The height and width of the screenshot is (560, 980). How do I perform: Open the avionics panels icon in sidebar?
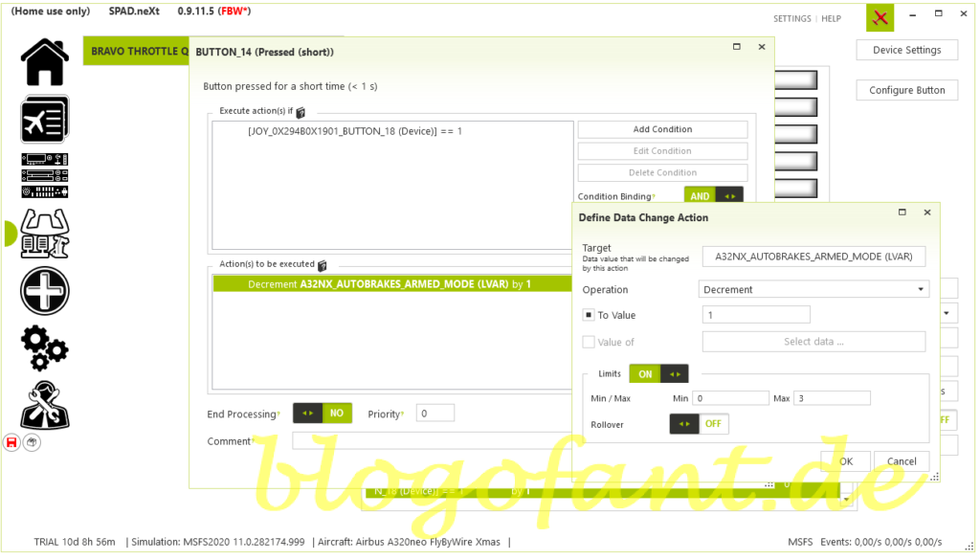click(44, 176)
